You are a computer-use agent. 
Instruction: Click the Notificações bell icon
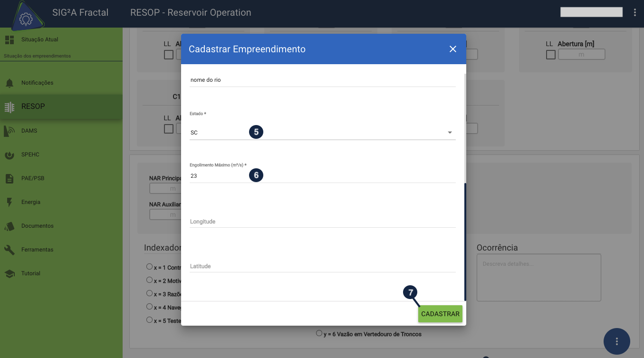click(x=10, y=83)
